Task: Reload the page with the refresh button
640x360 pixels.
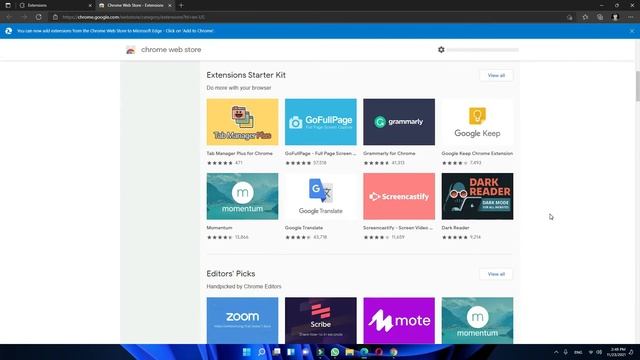Action: tap(38, 17)
